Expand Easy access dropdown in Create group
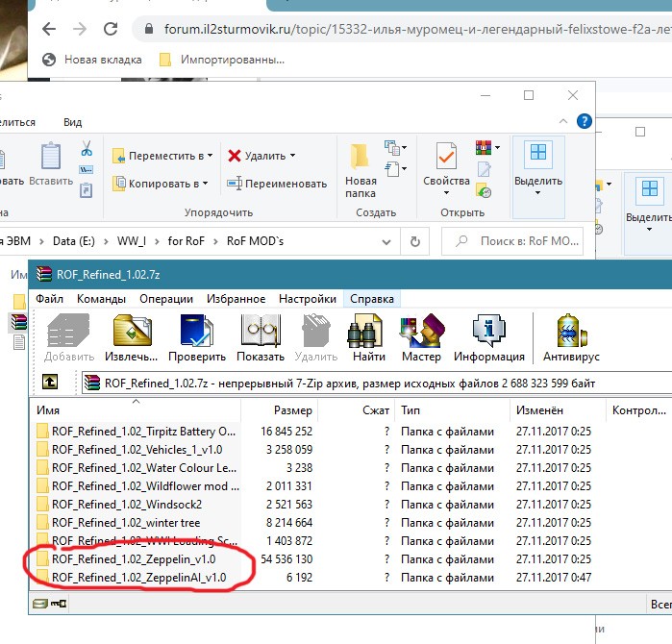This screenshot has width=672, height=644. click(404, 168)
